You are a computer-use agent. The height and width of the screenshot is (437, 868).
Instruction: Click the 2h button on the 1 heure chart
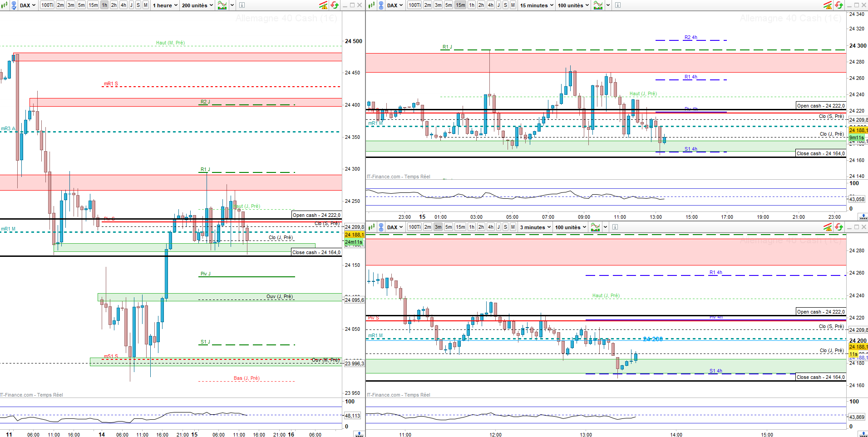(114, 5)
